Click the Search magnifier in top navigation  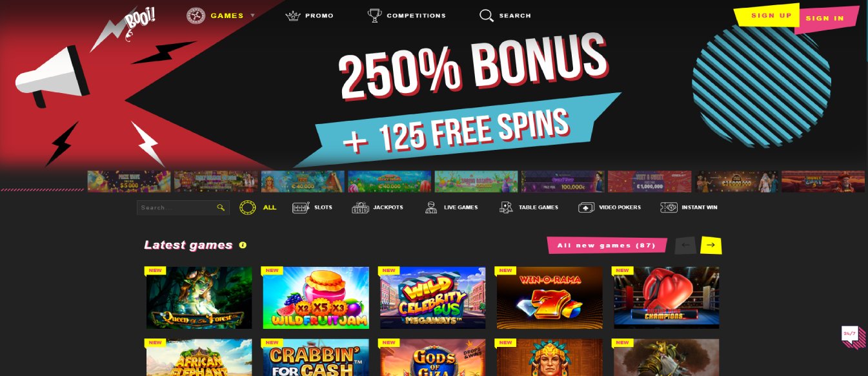[487, 16]
